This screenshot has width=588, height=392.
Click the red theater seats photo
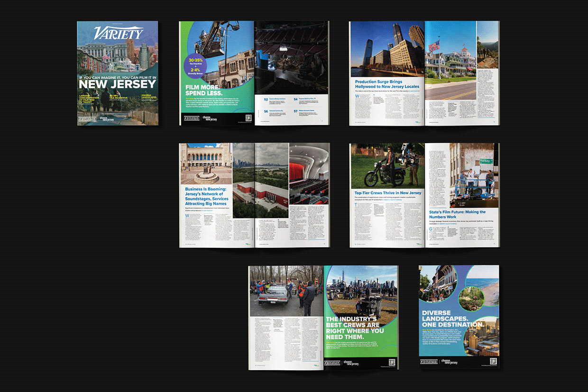pyautogui.click(x=309, y=174)
